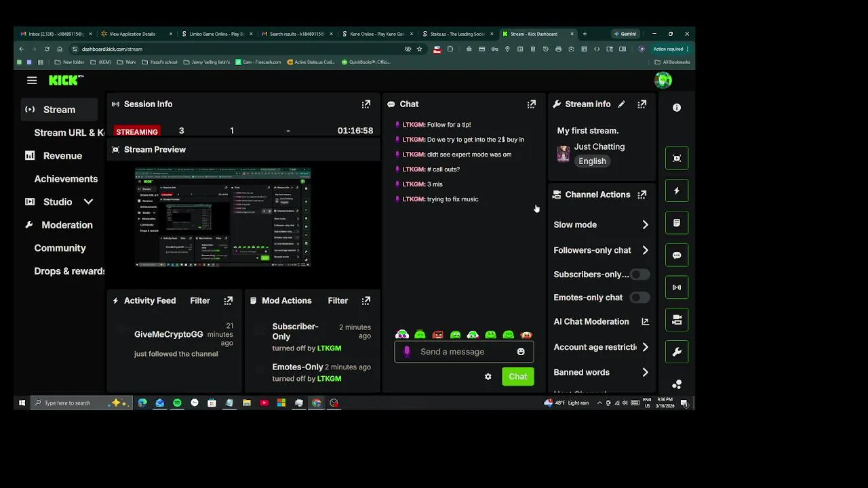
Task: Edit stream info with the pencil icon
Action: click(622, 104)
